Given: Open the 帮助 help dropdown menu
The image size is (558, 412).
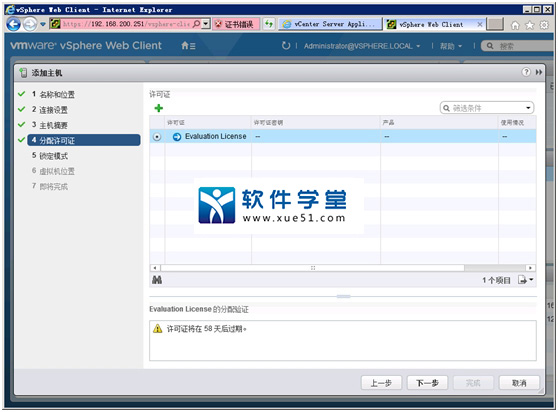Looking at the screenshot, I should [x=451, y=46].
